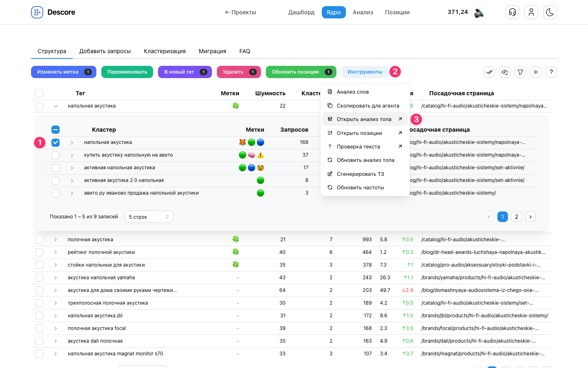Click external arrow next to Проверка текста
This screenshot has width=588, height=368.
(400, 146)
